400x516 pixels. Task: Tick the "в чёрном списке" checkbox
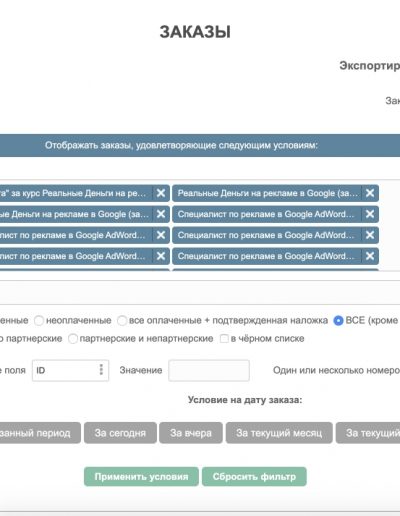coord(224,339)
